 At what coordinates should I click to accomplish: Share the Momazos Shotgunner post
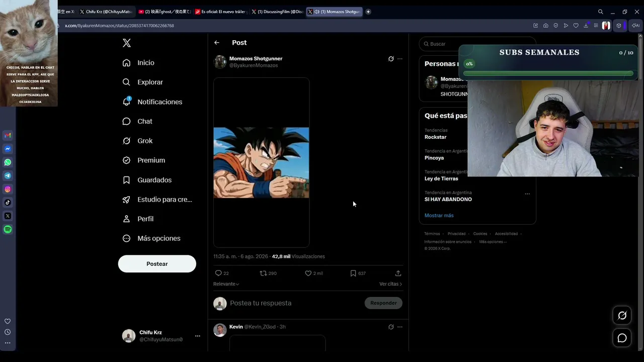(x=398, y=273)
